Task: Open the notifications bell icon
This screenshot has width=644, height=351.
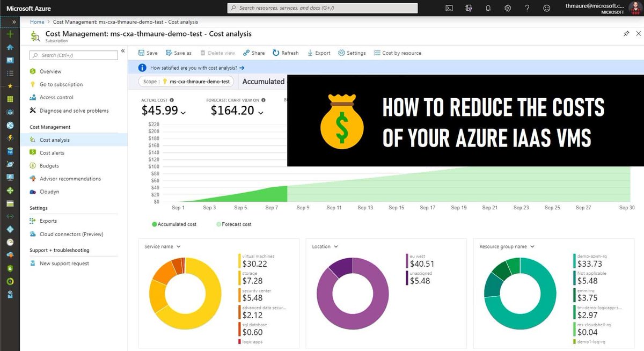Action: coord(488,8)
